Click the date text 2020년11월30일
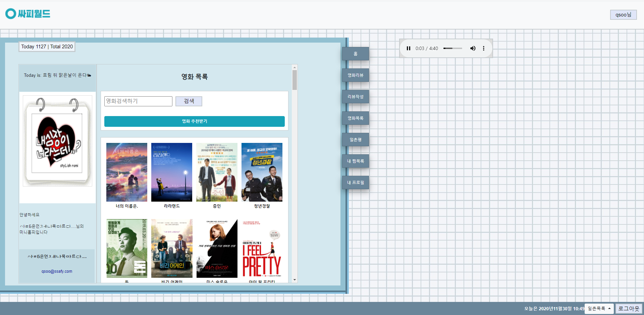This screenshot has height=315, width=644. coord(555,309)
